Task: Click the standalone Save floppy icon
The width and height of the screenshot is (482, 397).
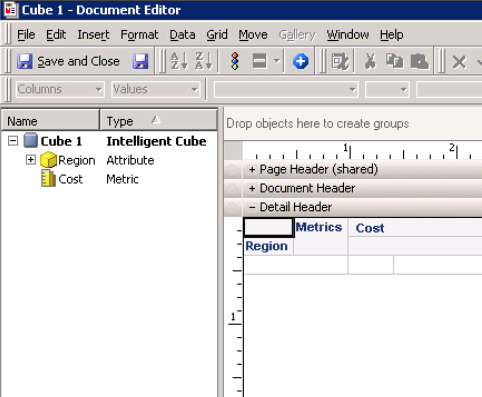Action: 140,61
